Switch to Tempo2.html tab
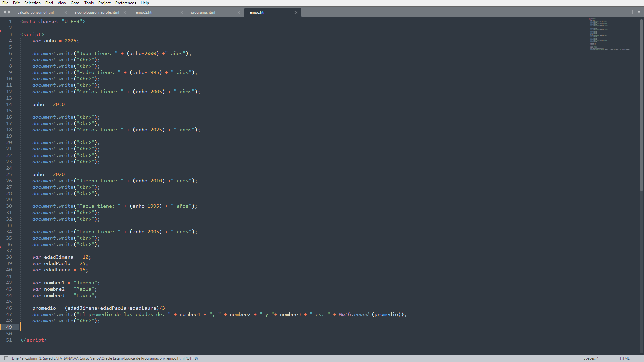The image size is (644, 362). [x=145, y=12]
